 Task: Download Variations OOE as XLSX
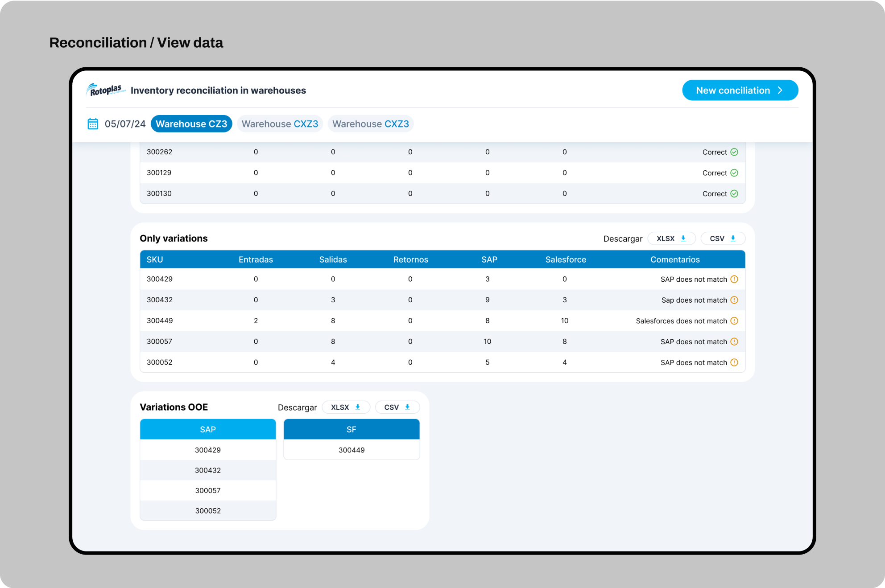346,407
